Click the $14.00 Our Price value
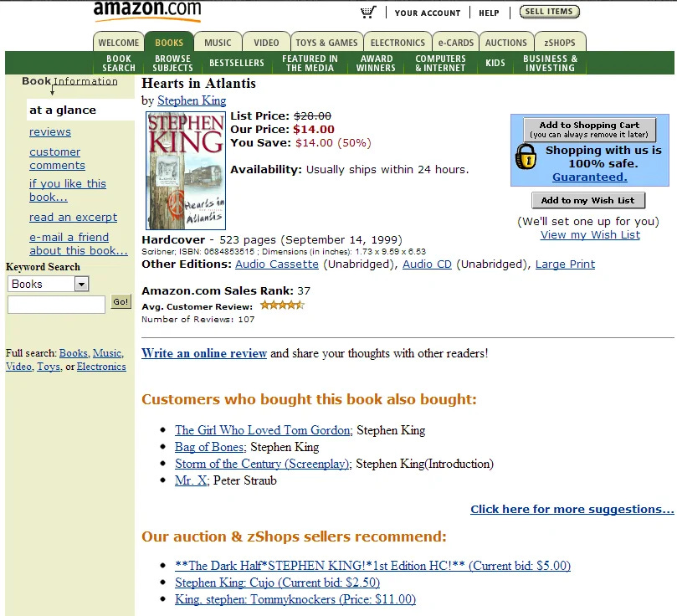The width and height of the screenshot is (677, 616). click(x=314, y=130)
